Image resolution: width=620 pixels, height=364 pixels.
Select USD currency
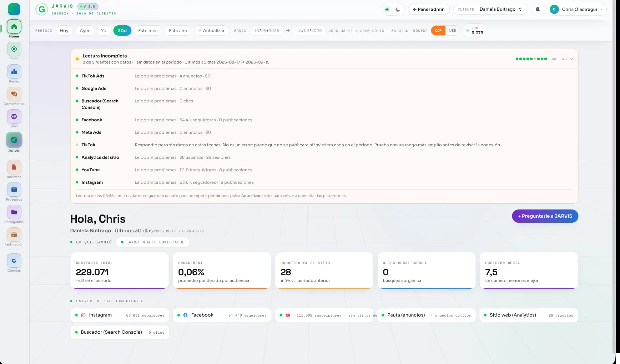[x=452, y=31]
